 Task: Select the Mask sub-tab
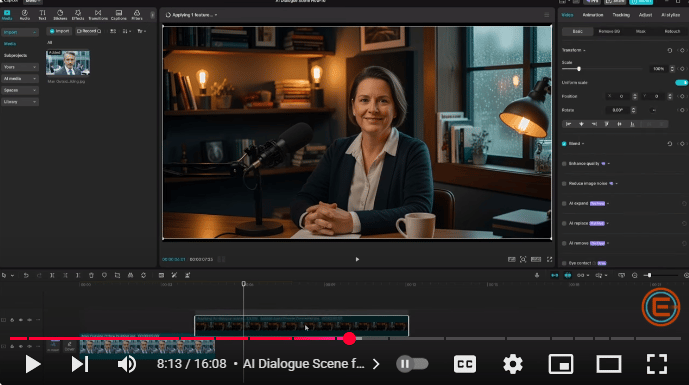click(641, 31)
